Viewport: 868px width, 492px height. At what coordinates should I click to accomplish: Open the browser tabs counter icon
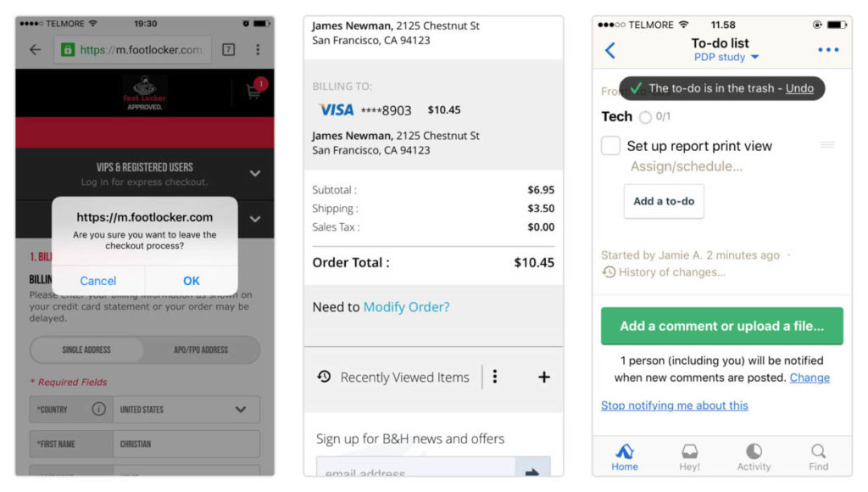[x=228, y=50]
